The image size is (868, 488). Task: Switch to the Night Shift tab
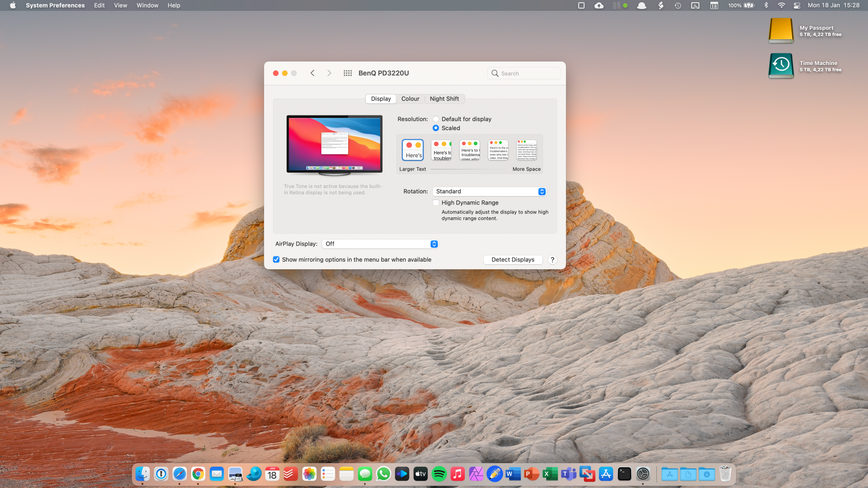444,99
